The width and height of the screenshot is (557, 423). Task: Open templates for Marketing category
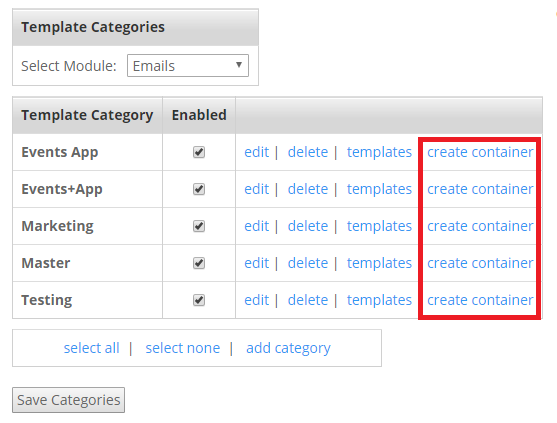pyautogui.click(x=379, y=226)
